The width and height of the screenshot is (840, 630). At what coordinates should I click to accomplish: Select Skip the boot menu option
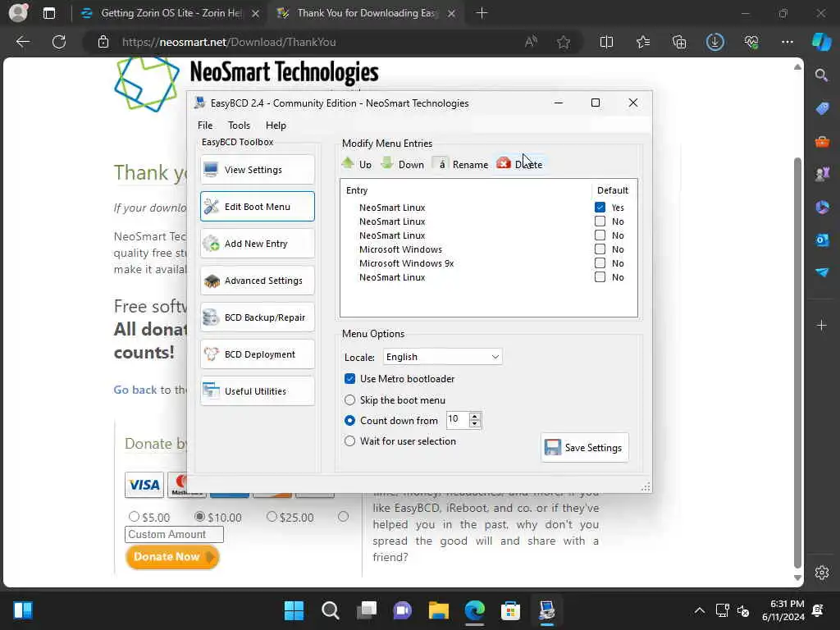(x=349, y=400)
